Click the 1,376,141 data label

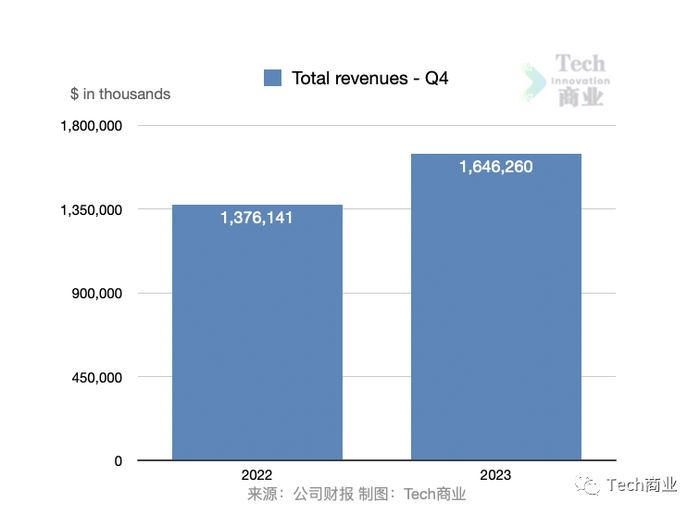click(x=256, y=218)
